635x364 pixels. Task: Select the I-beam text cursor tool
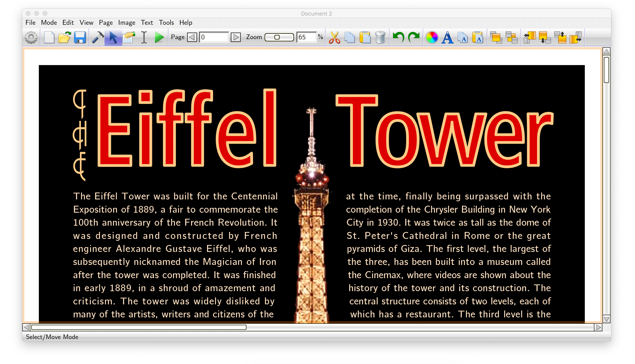144,38
